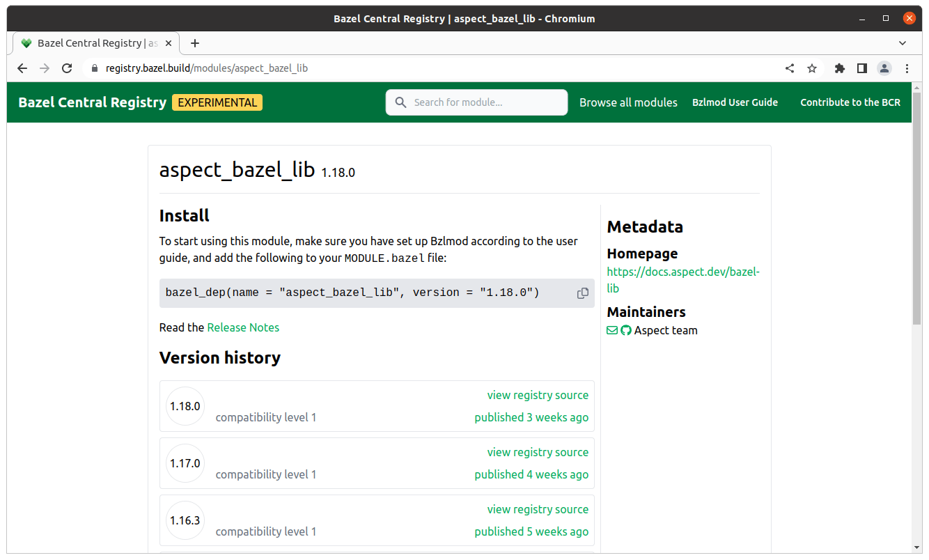Image resolution: width=929 pixels, height=560 pixels.
Task: Click the 'Aspect team' maintainer name
Action: pos(666,330)
